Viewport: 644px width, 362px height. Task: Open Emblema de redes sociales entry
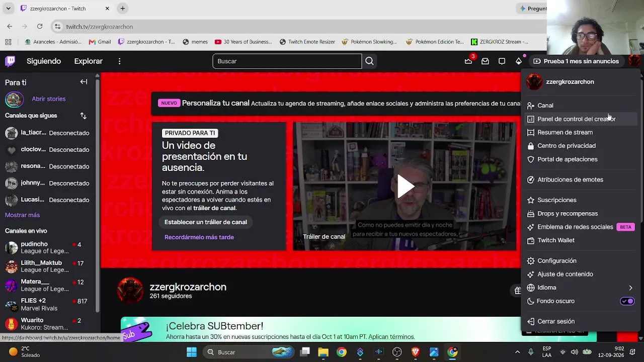[581, 227]
